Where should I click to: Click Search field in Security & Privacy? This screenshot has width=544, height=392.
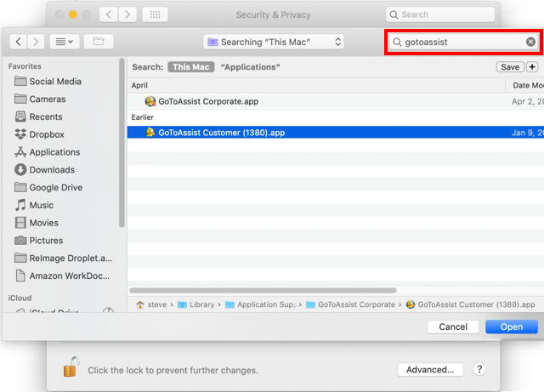440,14
